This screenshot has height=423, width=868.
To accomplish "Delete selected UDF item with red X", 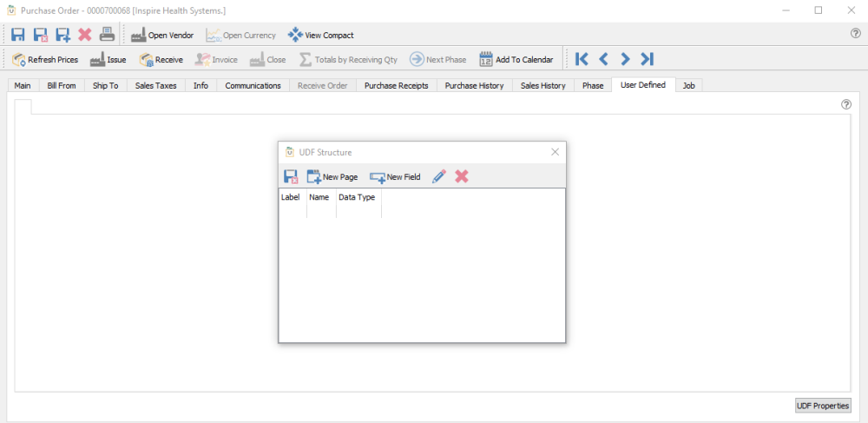I will coord(462,176).
